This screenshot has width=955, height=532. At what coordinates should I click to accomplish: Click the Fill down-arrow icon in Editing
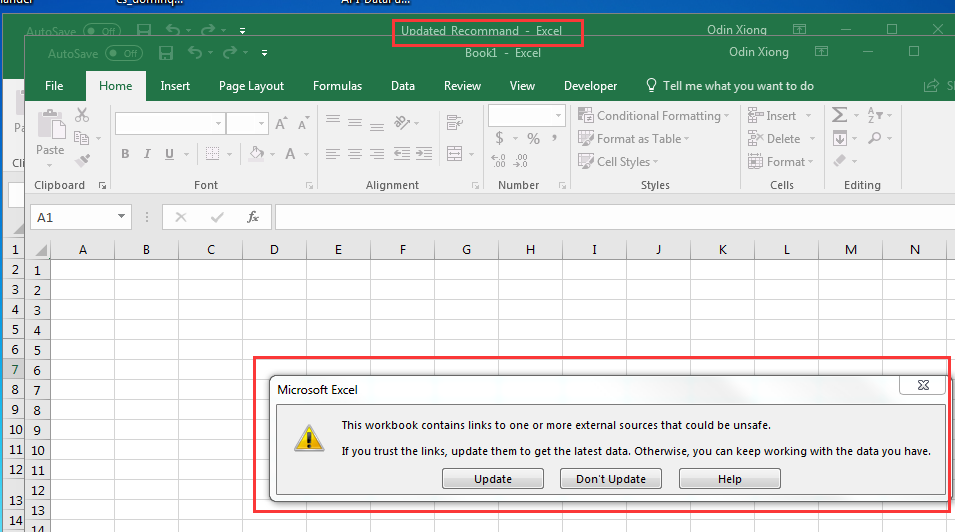tap(839, 138)
